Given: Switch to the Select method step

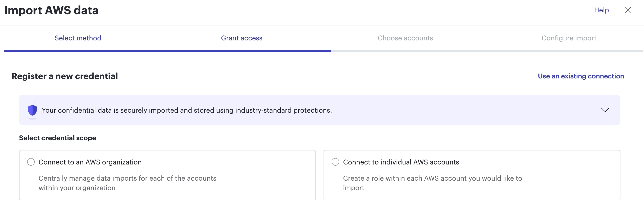Looking at the screenshot, I should 78,38.
